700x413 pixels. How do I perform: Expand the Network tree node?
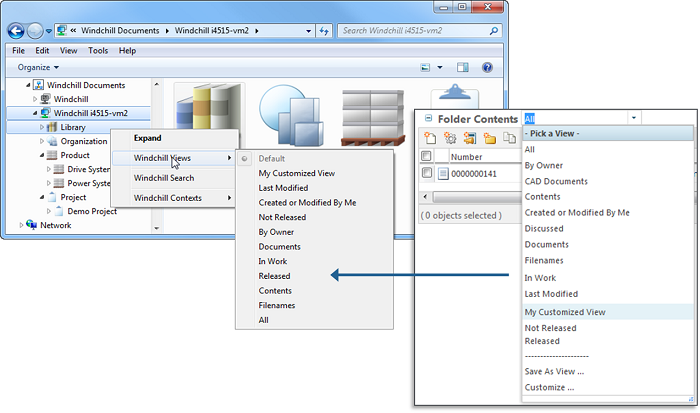click(x=21, y=225)
